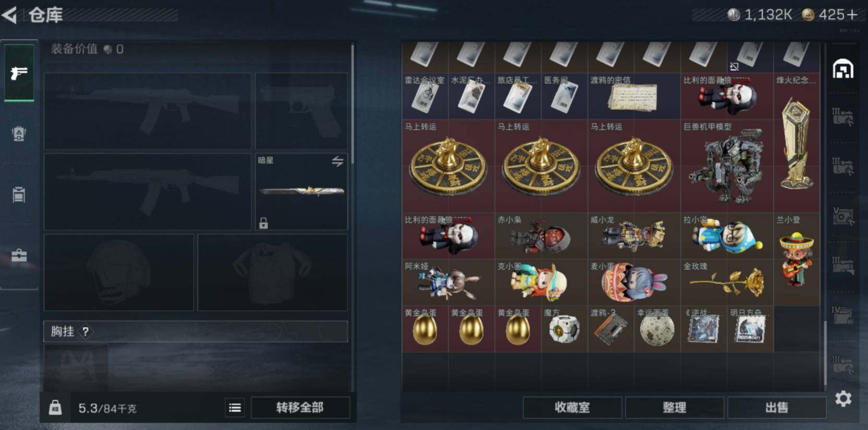Toggle the list view icon beside 转移全部
This screenshot has height=430, width=868.
pyautogui.click(x=235, y=408)
